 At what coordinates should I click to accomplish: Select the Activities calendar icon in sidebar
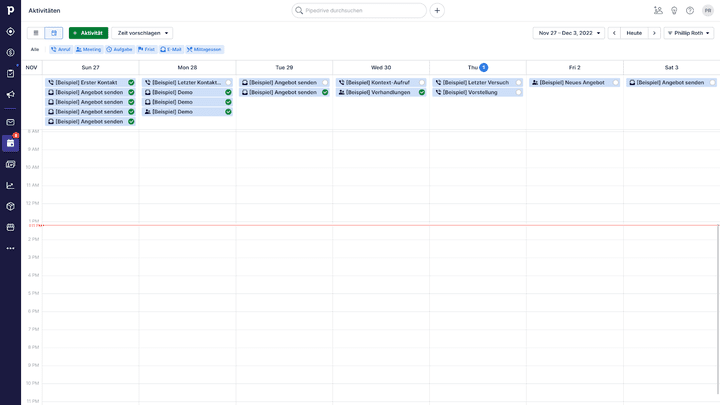click(10, 143)
